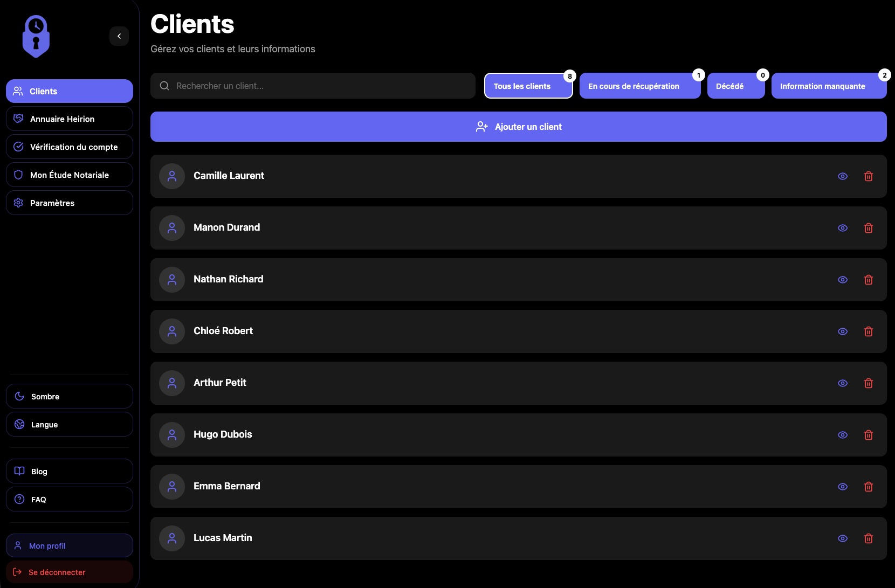Click the padlock logo at top left

click(x=35, y=36)
